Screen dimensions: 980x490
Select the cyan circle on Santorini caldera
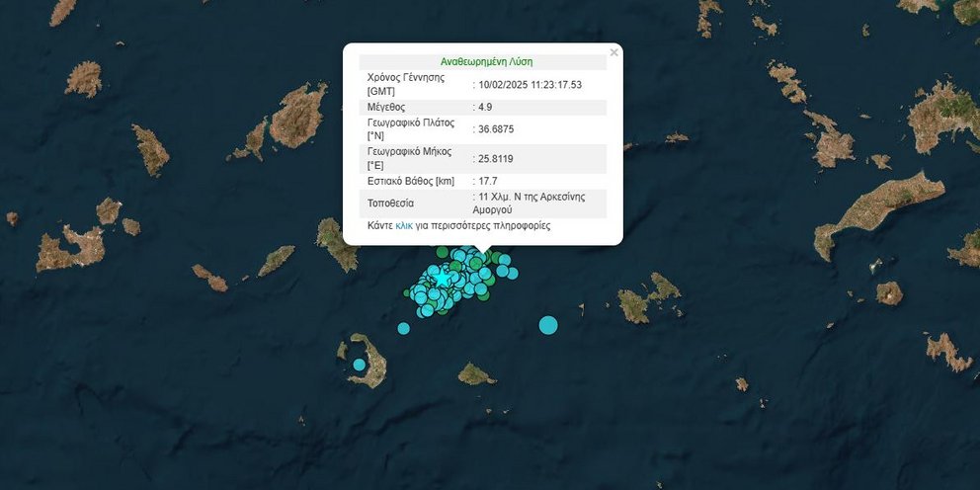coord(359,365)
